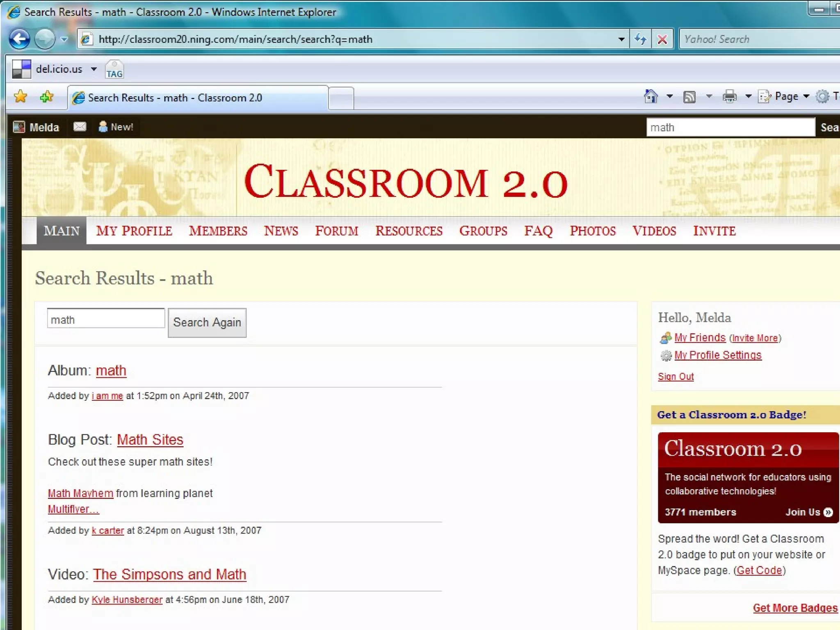Open the Forum navigation tab

click(x=336, y=231)
